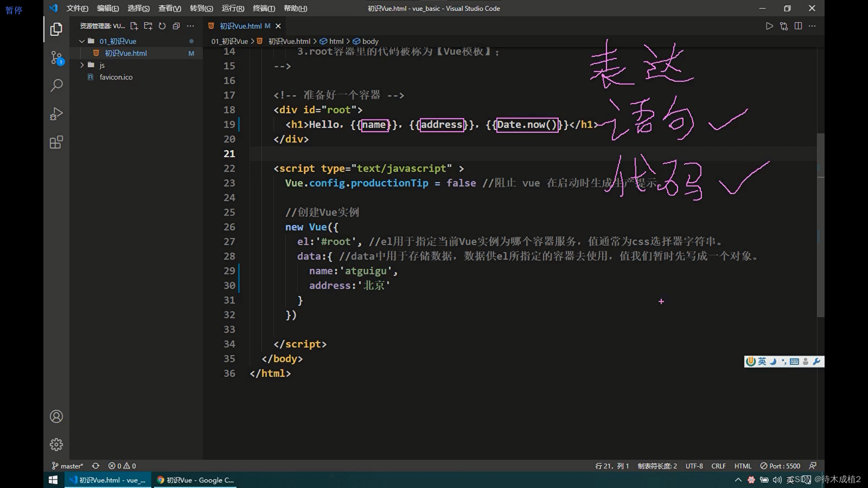The height and width of the screenshot is (488, 868).
Task: Open the Accounts menu icon
Action: click(56, 416)
